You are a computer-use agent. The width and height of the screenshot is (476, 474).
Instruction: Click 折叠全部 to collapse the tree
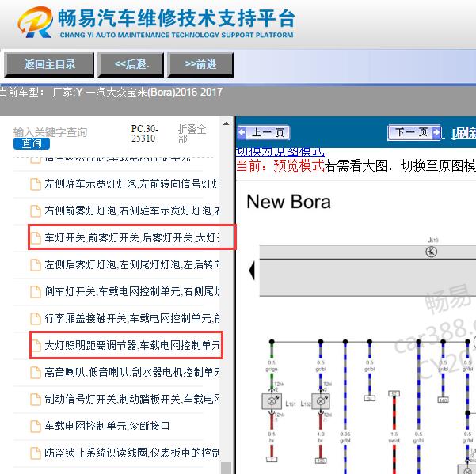192,134
